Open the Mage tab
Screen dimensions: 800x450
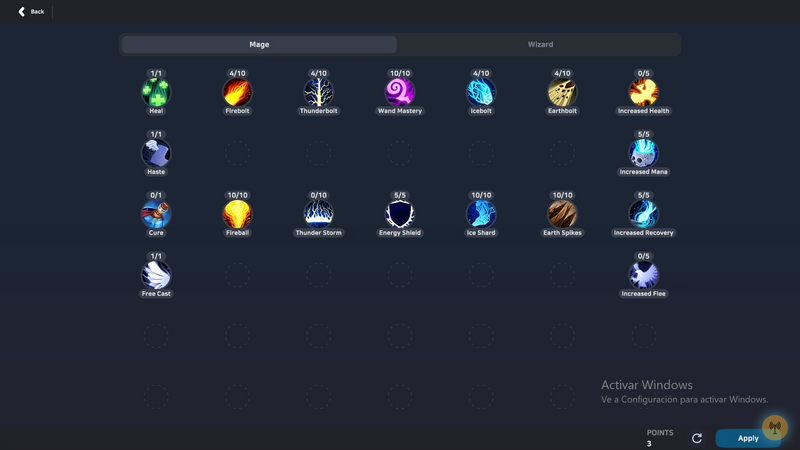pyautogui.click(x=259, y=45)
